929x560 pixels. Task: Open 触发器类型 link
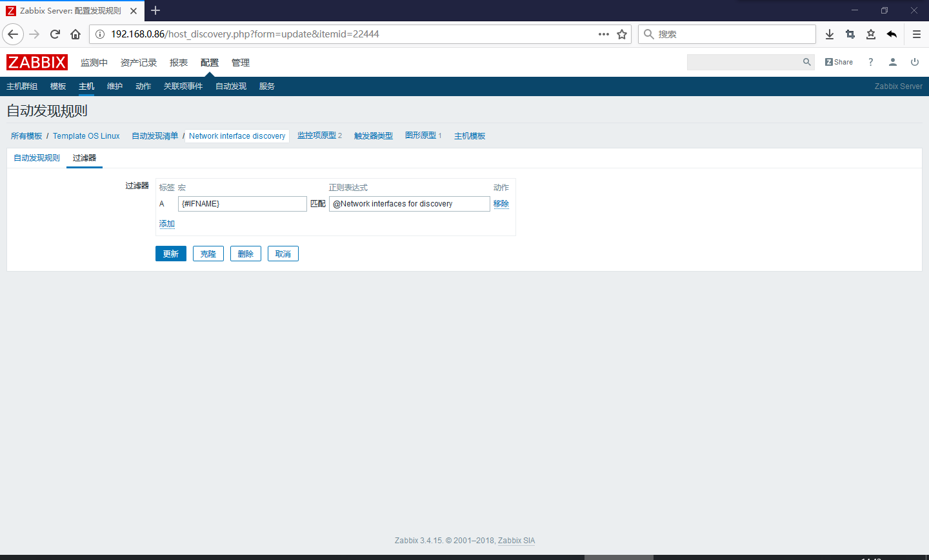click(x=374, y=136)
